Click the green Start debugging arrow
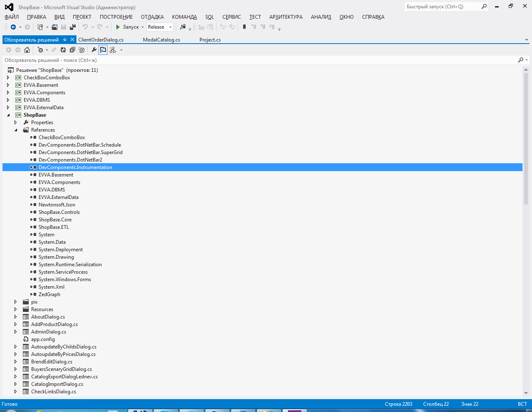 pyautogui.click(x=118, y=27)
